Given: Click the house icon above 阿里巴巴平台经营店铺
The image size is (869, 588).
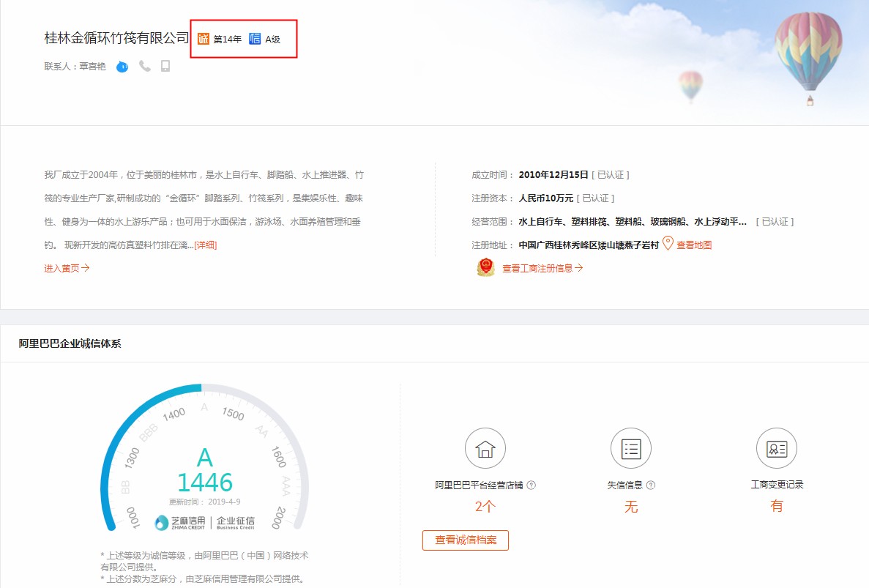Looking at the screenshot, I should point(485,448).
